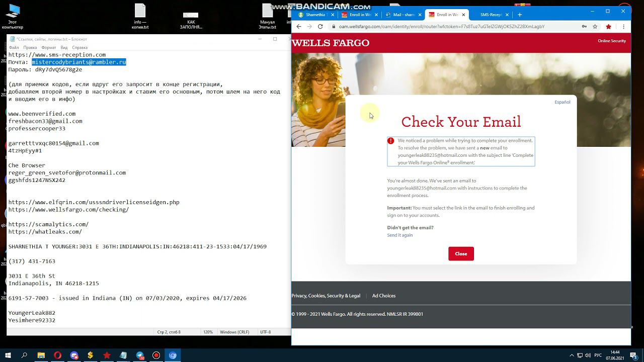
Task: Click the red star extension icon
Action: tap(608, 27)
